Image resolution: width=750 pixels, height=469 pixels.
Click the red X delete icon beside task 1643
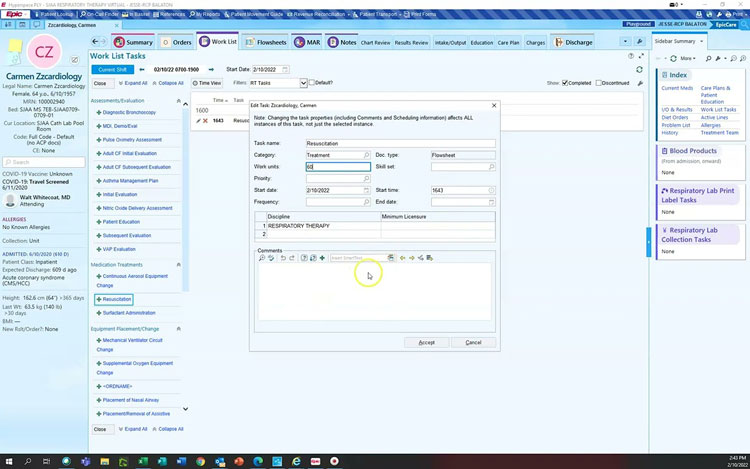[x=204, y=120]
